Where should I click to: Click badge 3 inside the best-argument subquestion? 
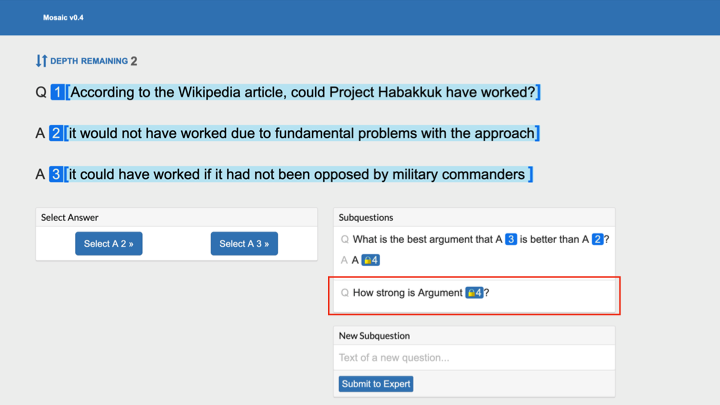coord(511,239)
